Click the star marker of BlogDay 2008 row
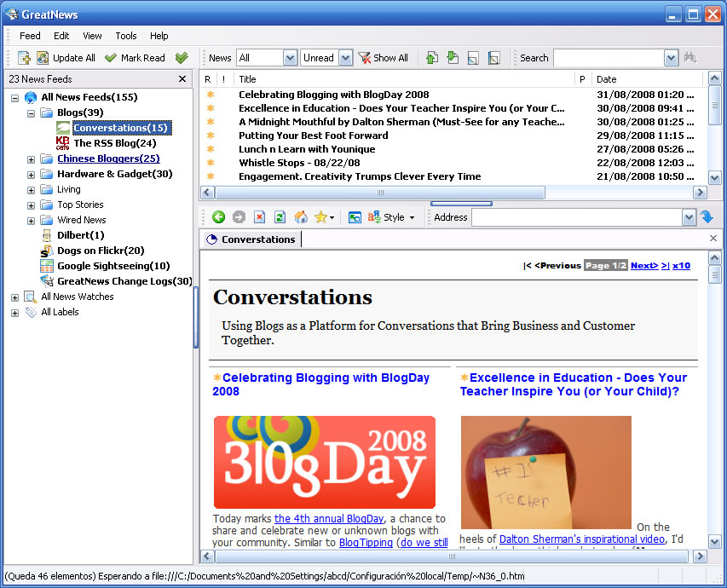The width and height of the screenshot is (727, 588). coord(211,95)
